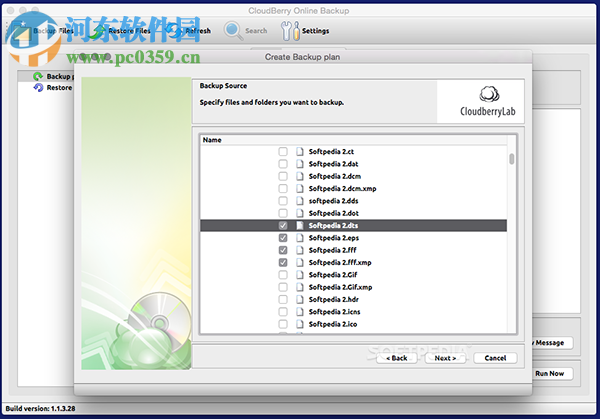Screen dimensions: 600x419
Task: Click the Restore Files toolbar button
Action: tap(120, 31)
